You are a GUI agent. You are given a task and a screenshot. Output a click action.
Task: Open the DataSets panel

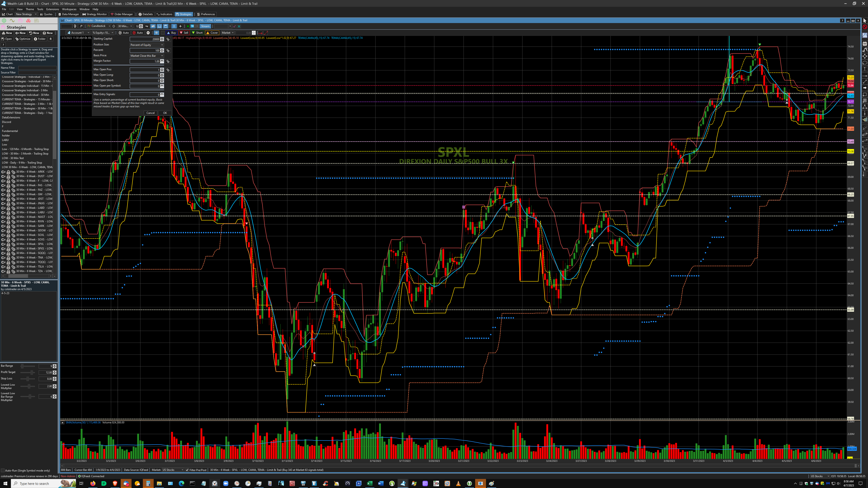[146, 14]
